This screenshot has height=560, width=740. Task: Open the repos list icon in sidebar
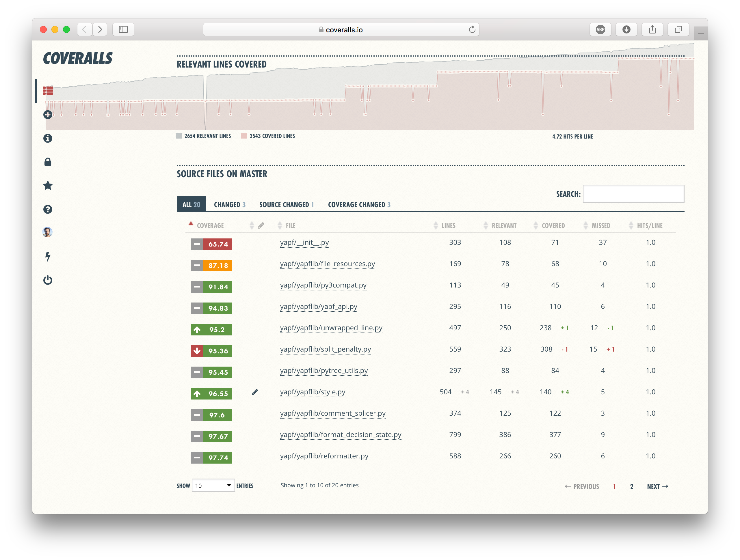(48, 90)
